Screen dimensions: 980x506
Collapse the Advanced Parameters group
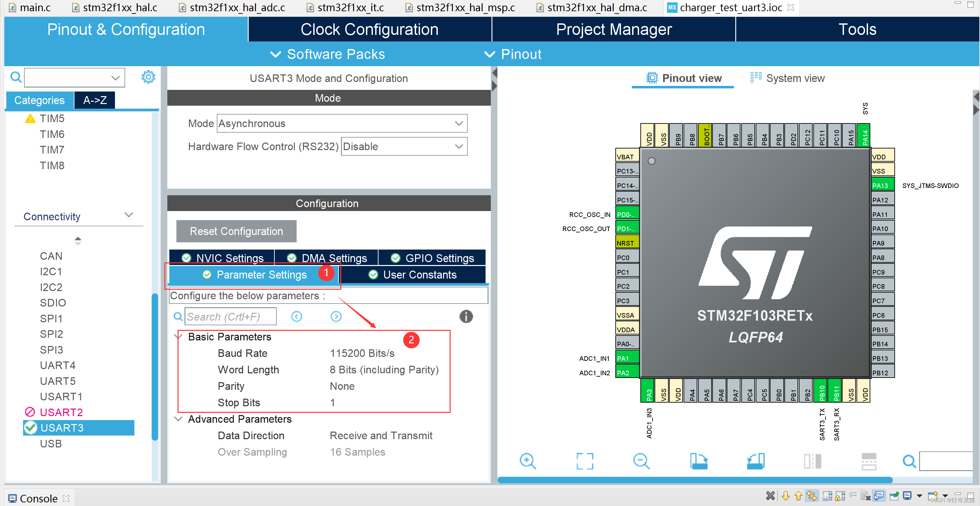click(178, 418)
